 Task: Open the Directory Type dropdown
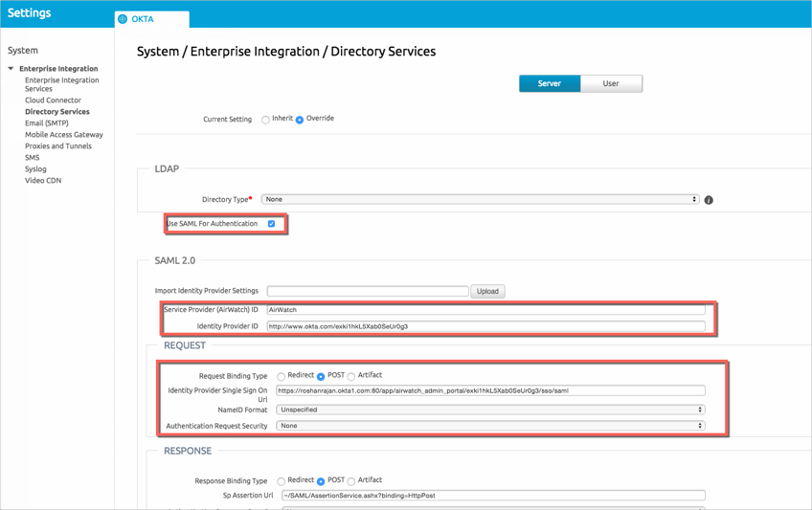[x=481, y=199]
